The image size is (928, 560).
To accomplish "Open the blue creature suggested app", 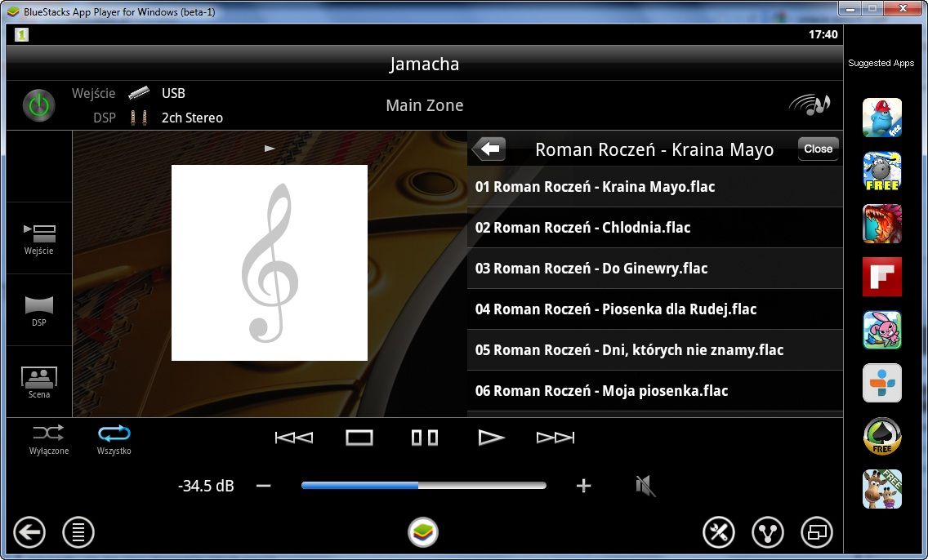I will (x=881, y=118).
